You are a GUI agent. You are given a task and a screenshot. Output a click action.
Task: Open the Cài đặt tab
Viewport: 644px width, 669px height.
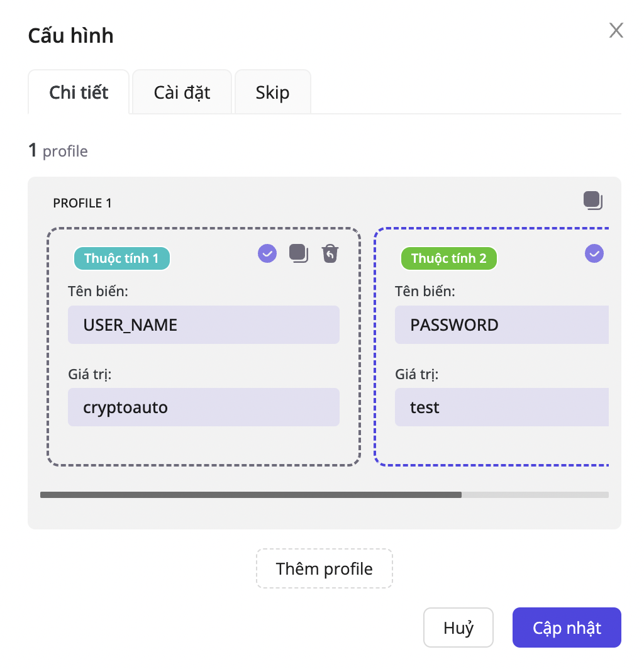[x=182, y=93]
